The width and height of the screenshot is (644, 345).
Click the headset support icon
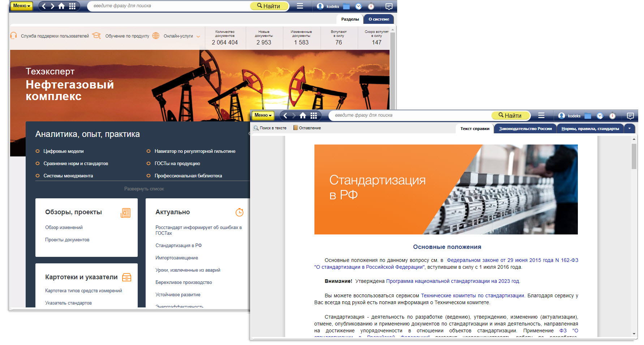(x=14, y=36)
